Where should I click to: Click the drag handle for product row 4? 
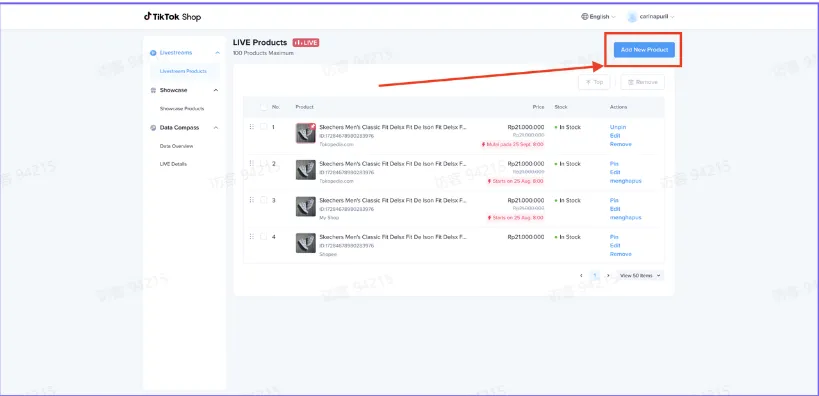coord(251,236)
